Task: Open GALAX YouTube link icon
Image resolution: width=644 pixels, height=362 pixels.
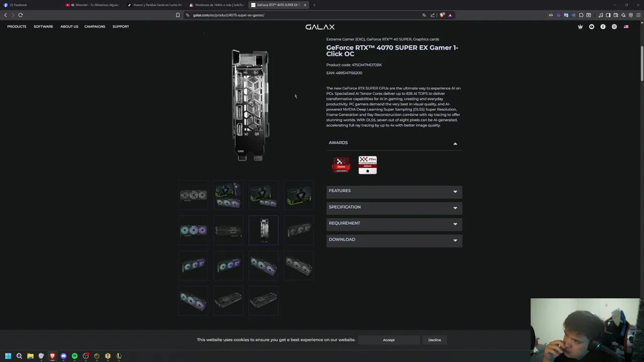Action: (x=592, y=27)
